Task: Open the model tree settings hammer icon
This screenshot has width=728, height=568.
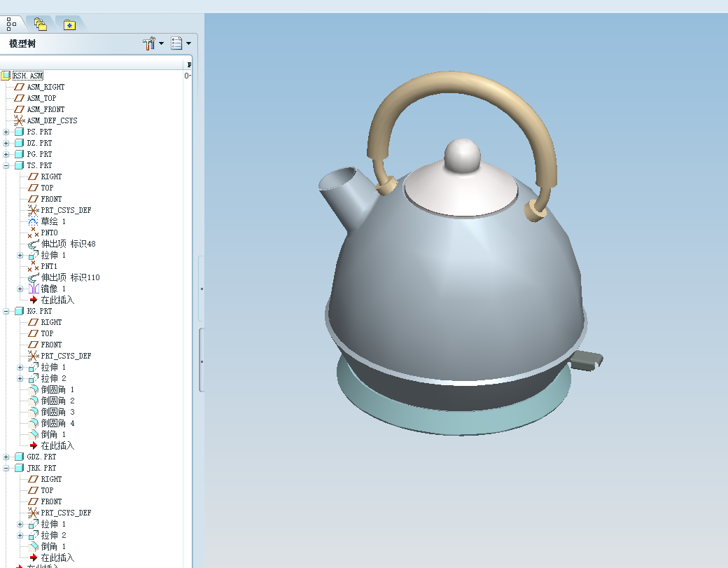Action: pos(148,43)
